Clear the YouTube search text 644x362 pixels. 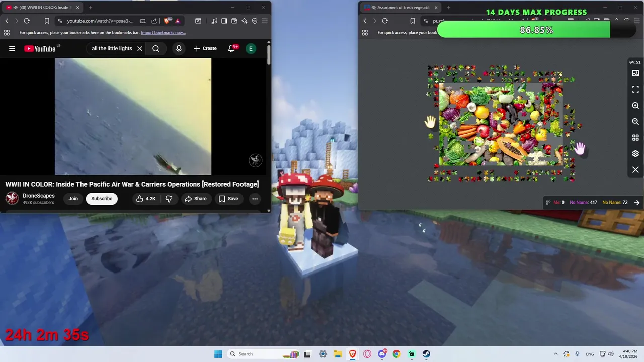tap(140, 49)
